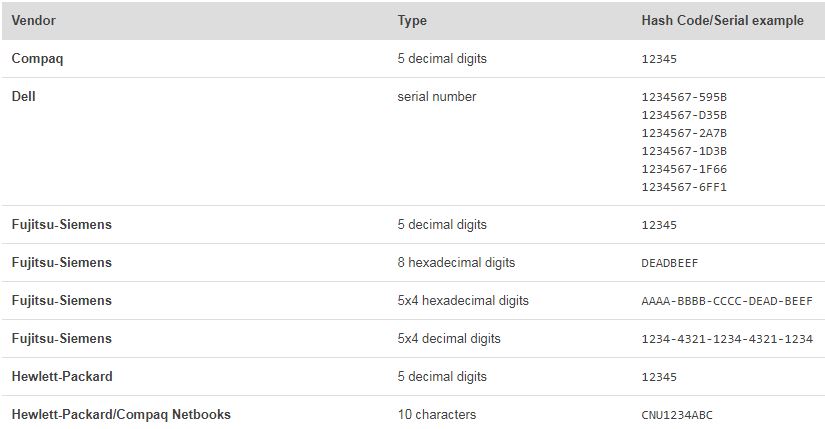Click the CNU1234ABC serial example
Screen dimensions: 825x429
pos(676,415)
